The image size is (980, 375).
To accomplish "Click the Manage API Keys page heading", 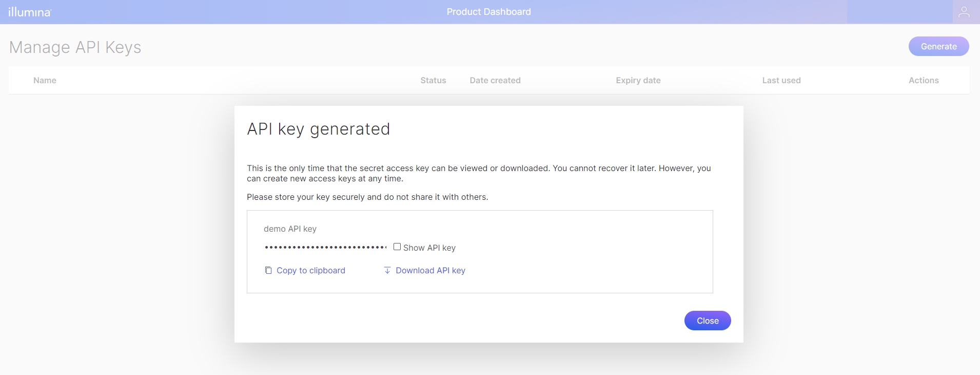I will pos(75,47).
